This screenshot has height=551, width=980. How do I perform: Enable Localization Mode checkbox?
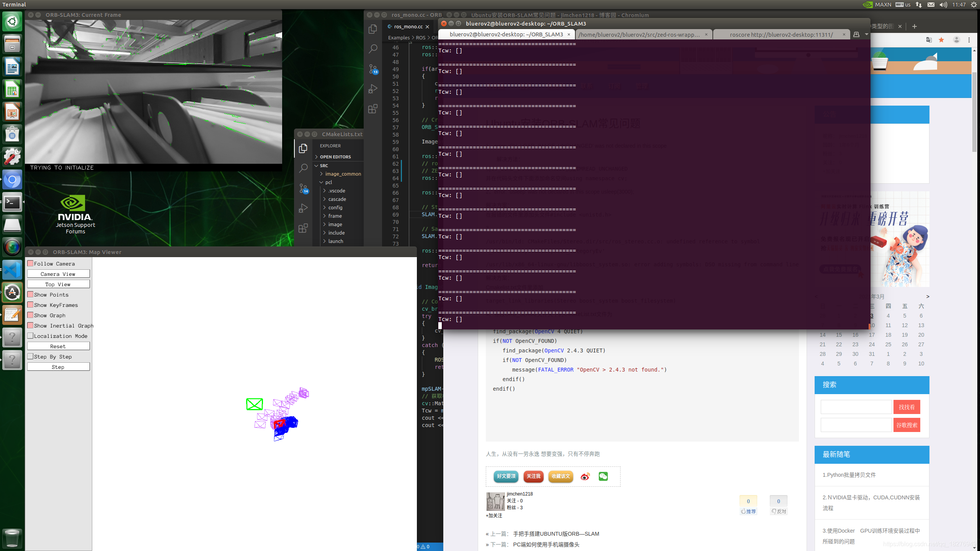(31, 336)
